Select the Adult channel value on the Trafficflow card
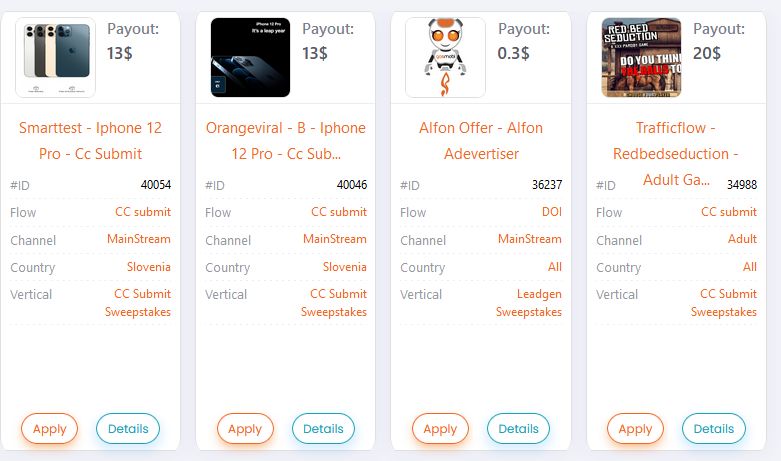The height and width of the screenshot is (461, 781). click(742, 239)
